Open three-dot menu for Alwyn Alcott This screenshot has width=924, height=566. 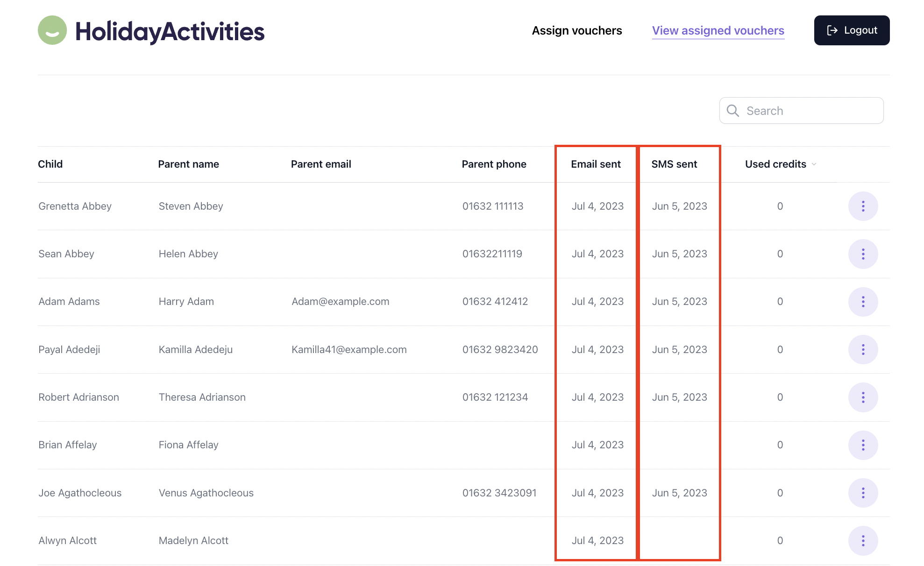[862, 541]
